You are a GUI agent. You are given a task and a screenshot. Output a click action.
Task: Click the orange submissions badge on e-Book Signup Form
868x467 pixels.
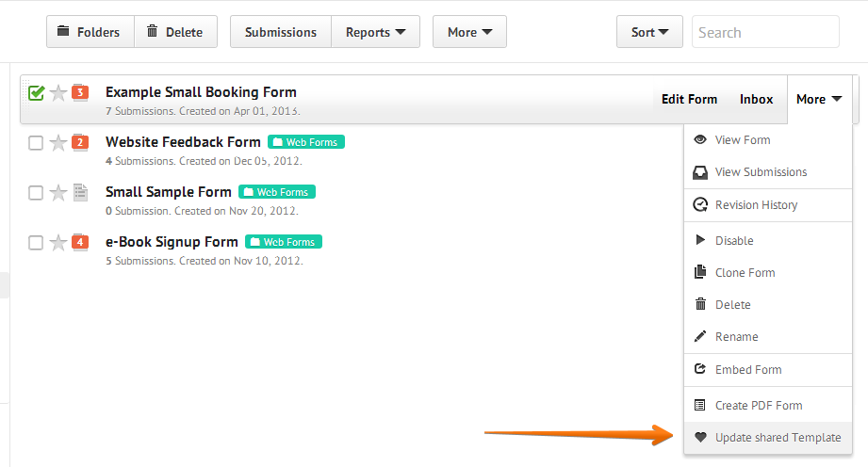(80, 242)
